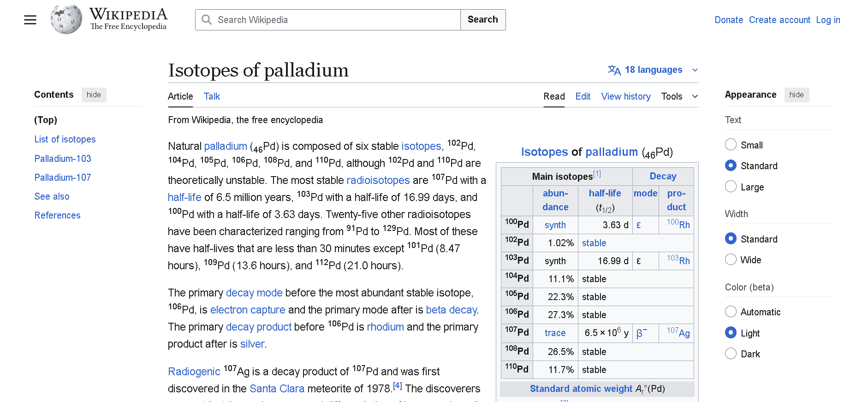
Task: Open the palladium link in first paragraph
Action: click(x=226, y=146)
